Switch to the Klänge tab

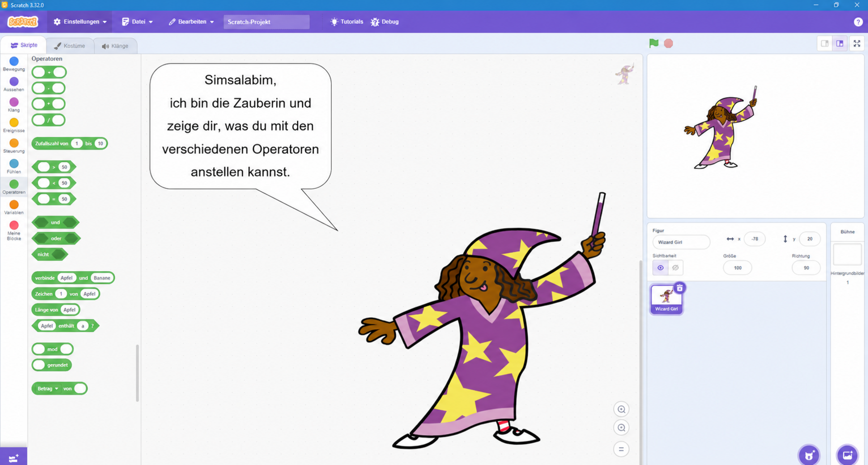[115, 46]
